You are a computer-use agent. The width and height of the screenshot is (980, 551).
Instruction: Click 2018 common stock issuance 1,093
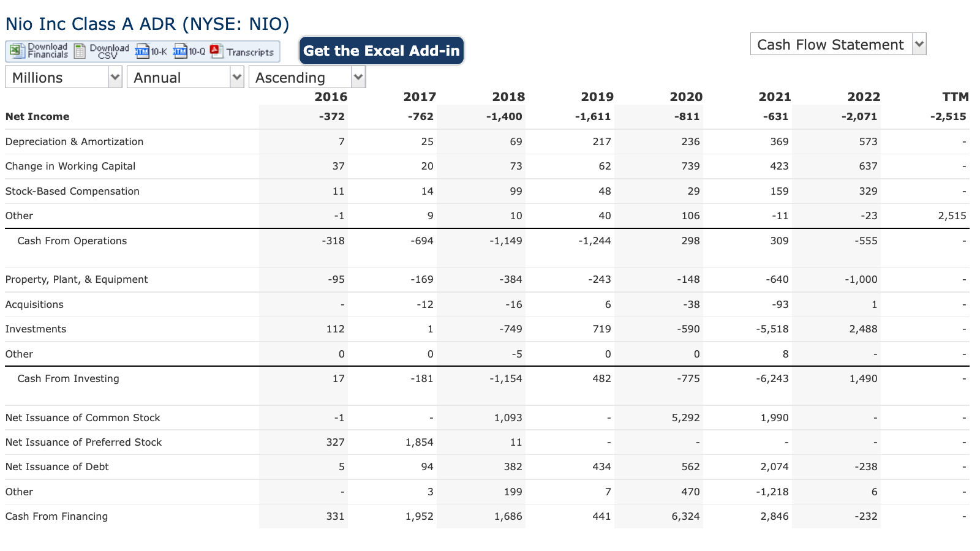[508, 418]
